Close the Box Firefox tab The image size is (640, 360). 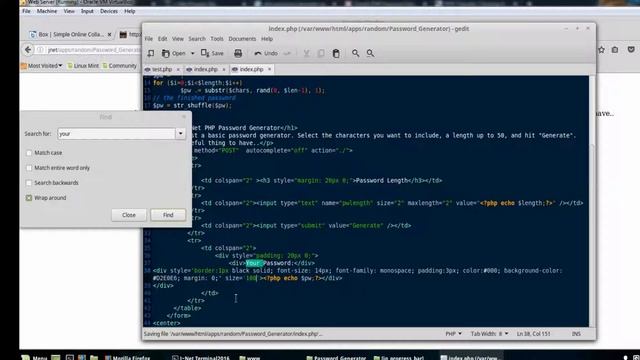(109, 34)
